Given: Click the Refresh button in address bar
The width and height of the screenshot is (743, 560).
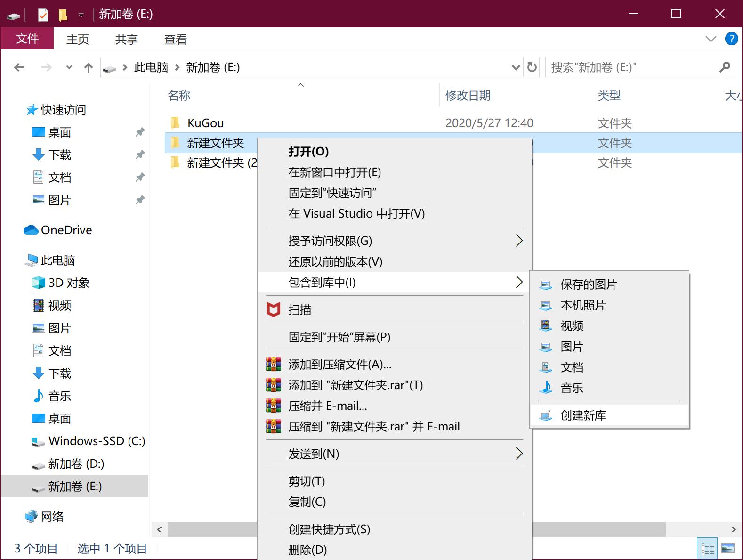Looking at the screenshot, I should point(532,67).
